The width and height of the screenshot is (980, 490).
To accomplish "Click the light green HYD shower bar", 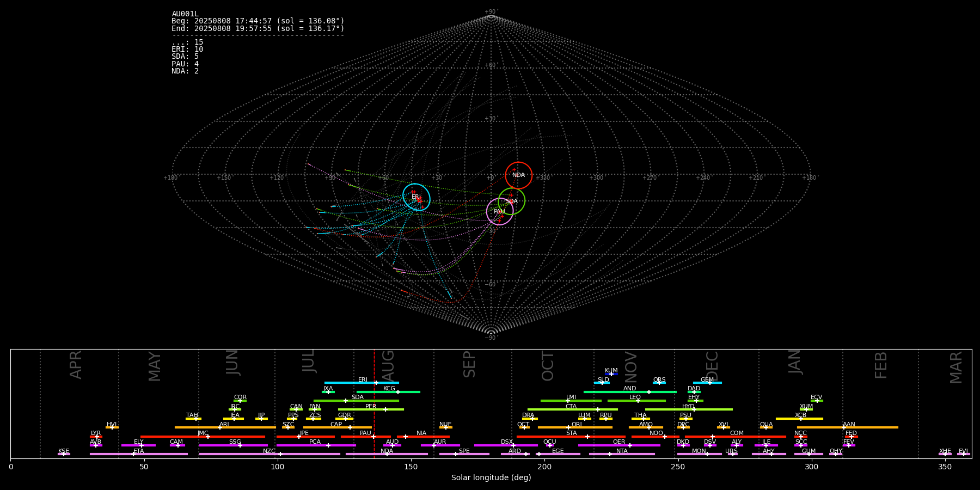I will click(x=689, y=409).
